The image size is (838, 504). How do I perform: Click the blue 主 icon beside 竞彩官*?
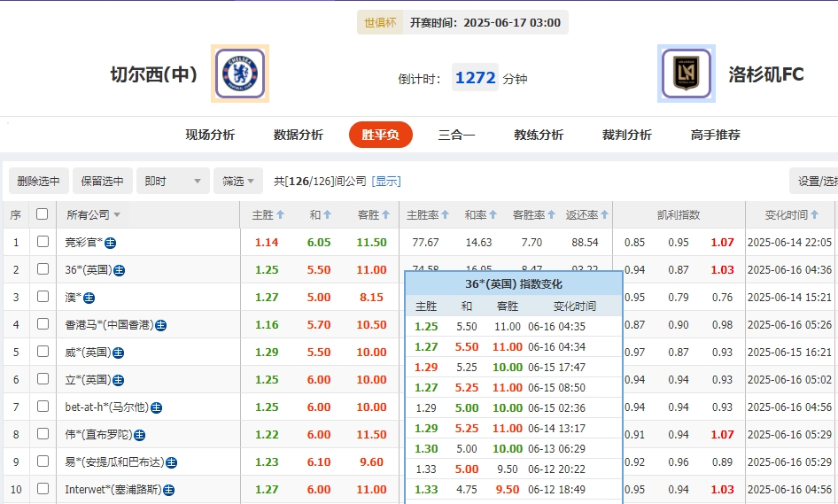111,243
